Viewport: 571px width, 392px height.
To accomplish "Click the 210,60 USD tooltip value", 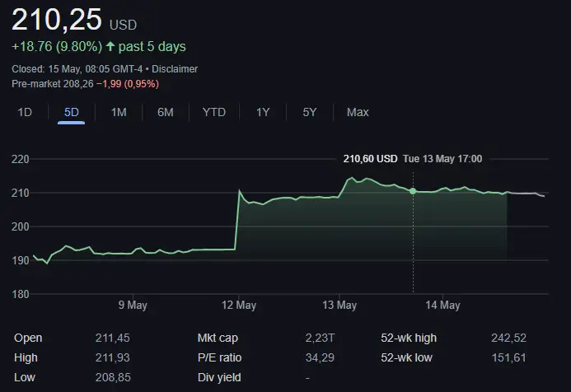I will click(370, 159).
